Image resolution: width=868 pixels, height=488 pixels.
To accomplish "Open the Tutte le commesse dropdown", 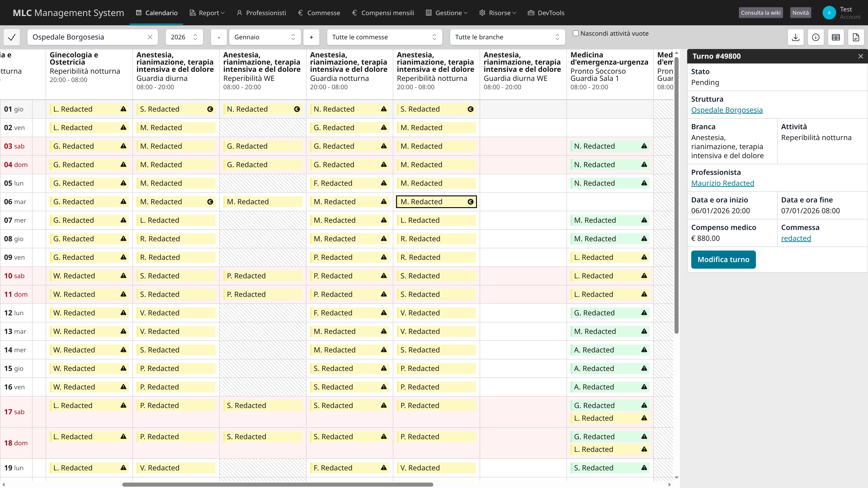I will click(x=384, y=37).
